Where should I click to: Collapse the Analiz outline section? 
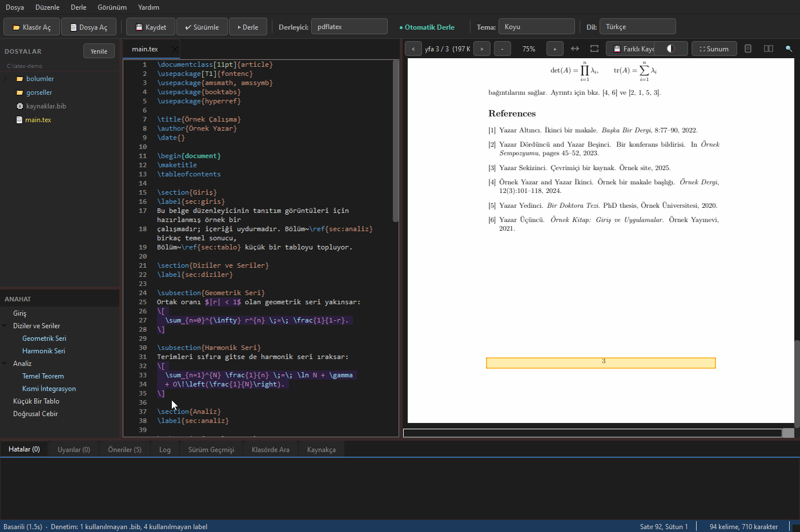click(x=6, y=364)
